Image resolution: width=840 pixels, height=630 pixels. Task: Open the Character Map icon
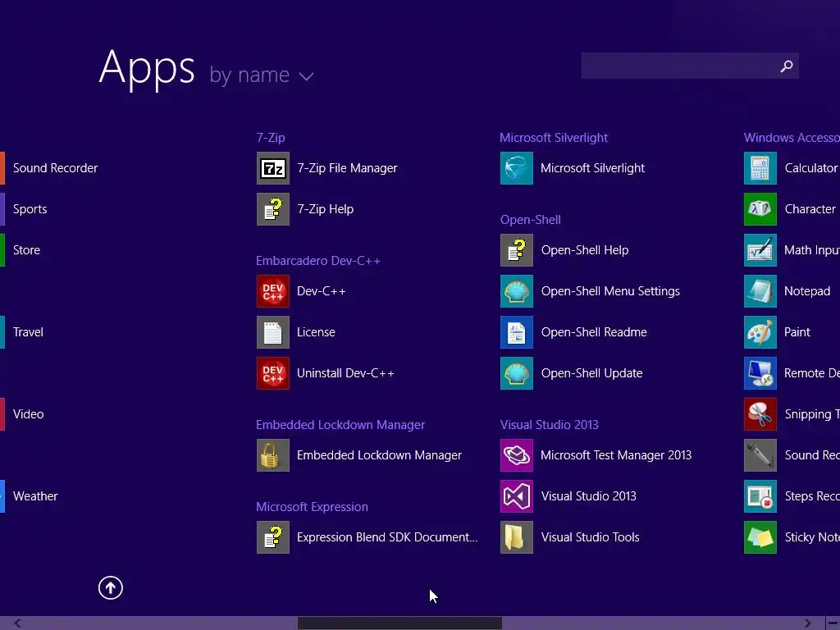point(760,209)
